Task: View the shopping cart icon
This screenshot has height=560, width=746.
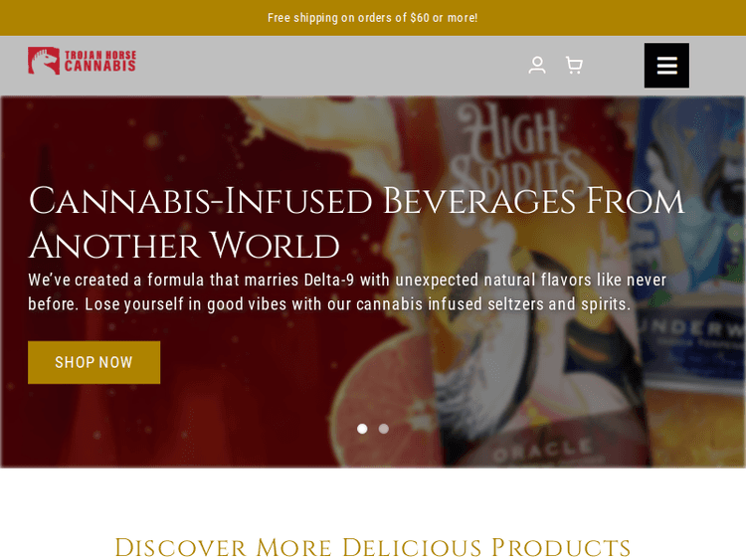Action: 574,66
